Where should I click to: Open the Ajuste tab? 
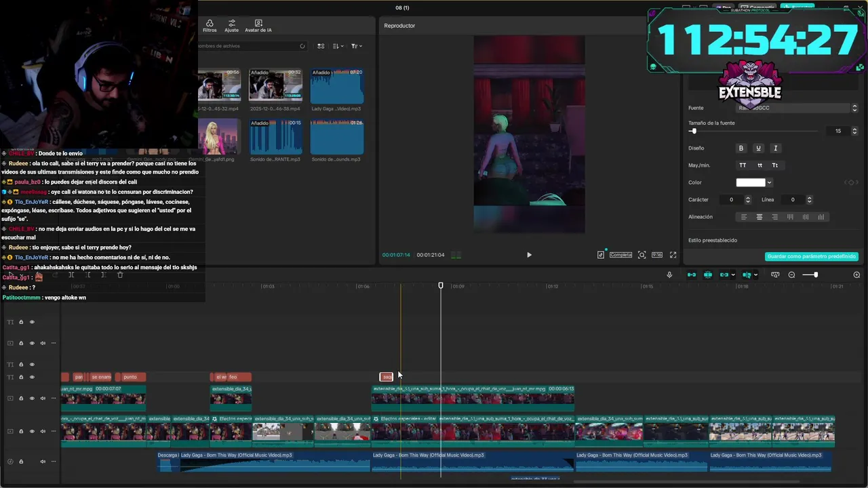click(231, 26)
